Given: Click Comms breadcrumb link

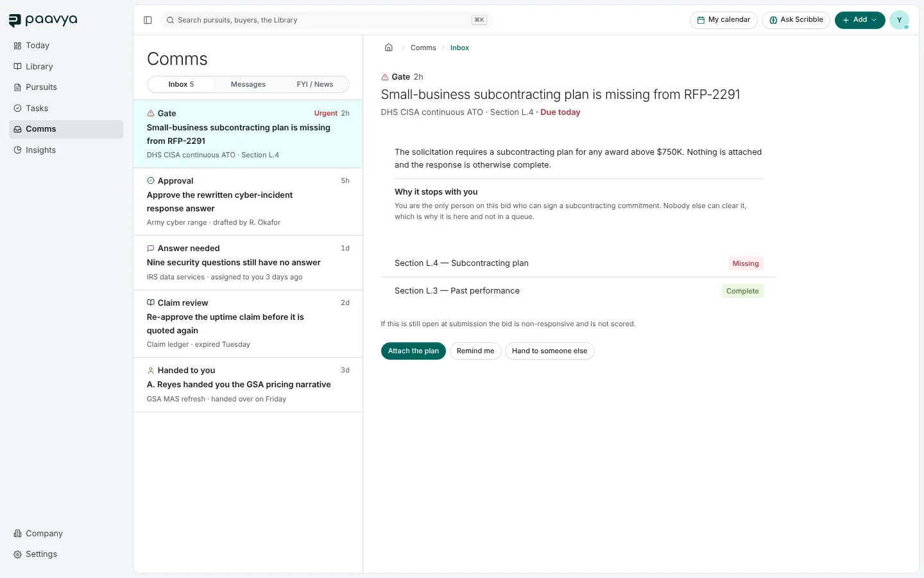Looking at the screenshot, I should pyautogui.click(x=424, y=48).
